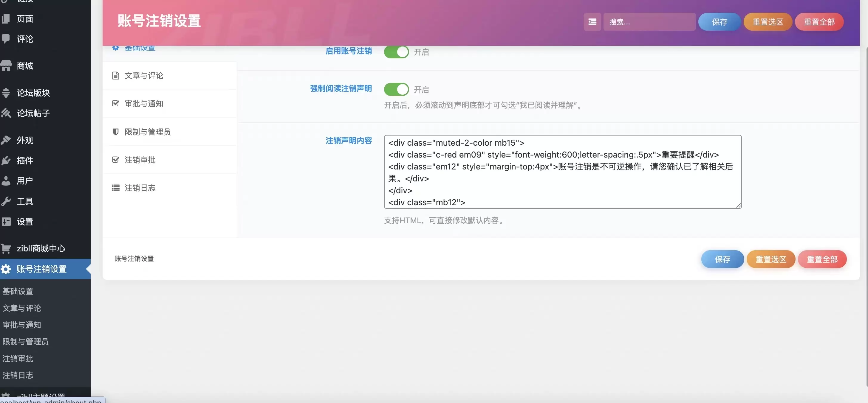
Task: Disable the 启用账号注销 toggle
Action: 396,52
